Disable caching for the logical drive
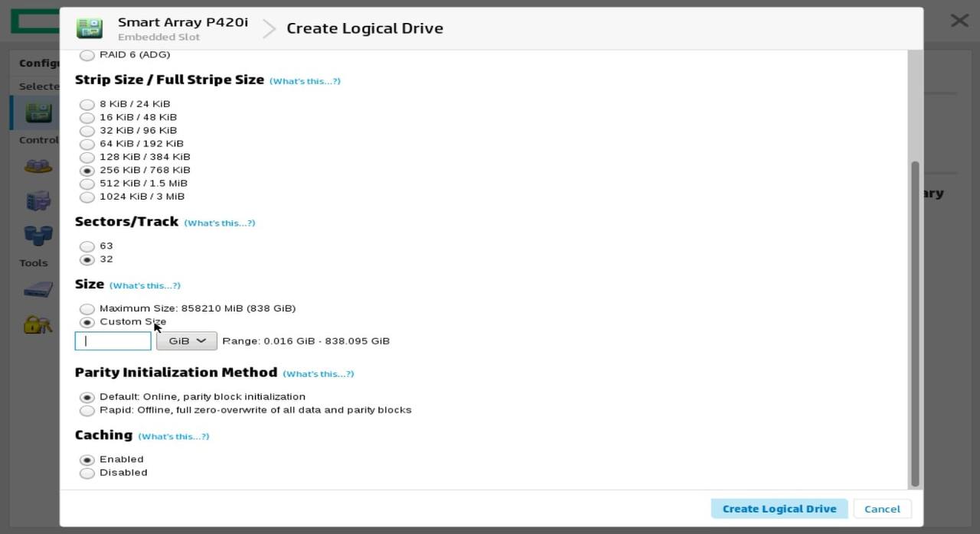 [87, 474]
